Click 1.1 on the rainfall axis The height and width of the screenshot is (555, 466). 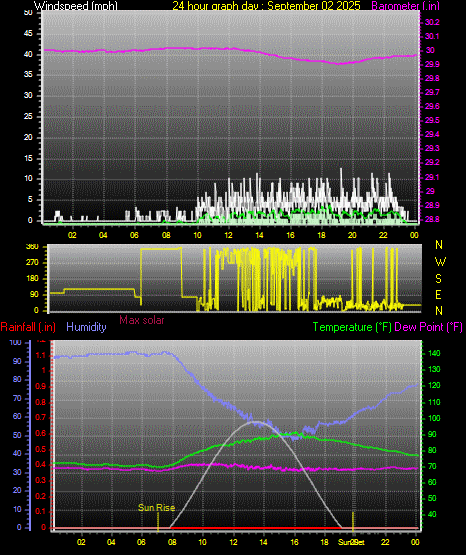(x=41, y=355)
